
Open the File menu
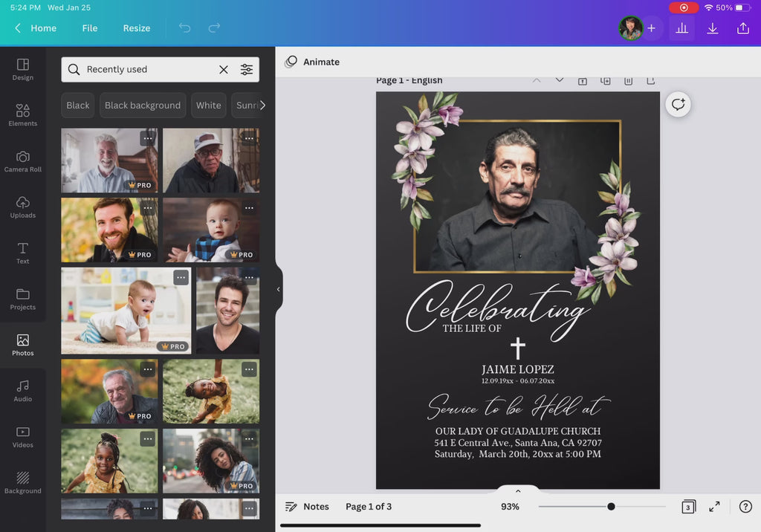point(90,28)
